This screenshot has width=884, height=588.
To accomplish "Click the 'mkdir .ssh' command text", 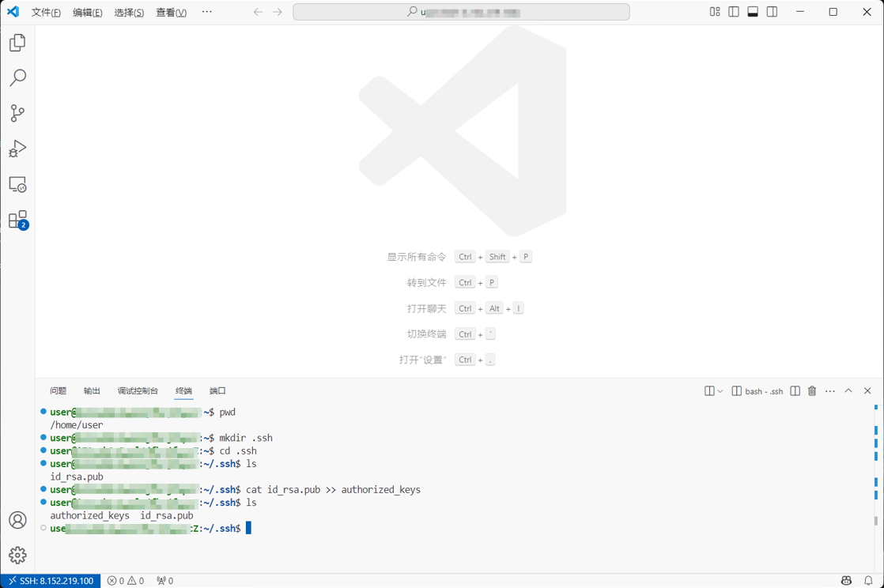I will point(246,438).
